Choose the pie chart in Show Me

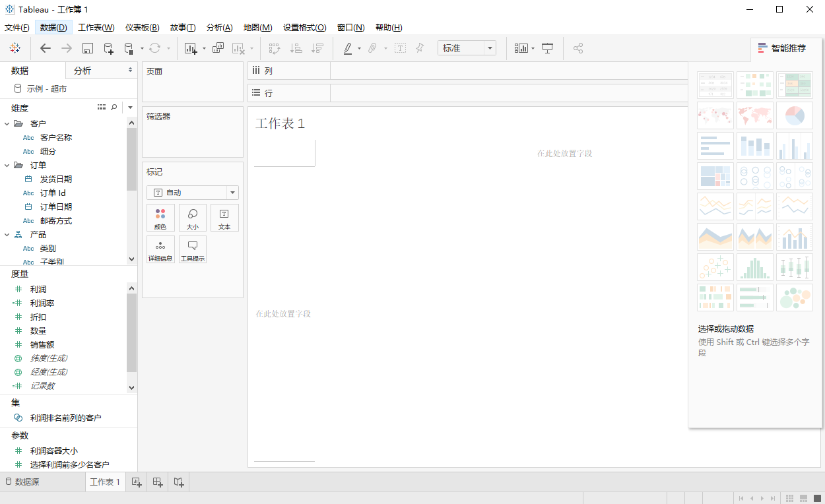click(x=795, y=115)
